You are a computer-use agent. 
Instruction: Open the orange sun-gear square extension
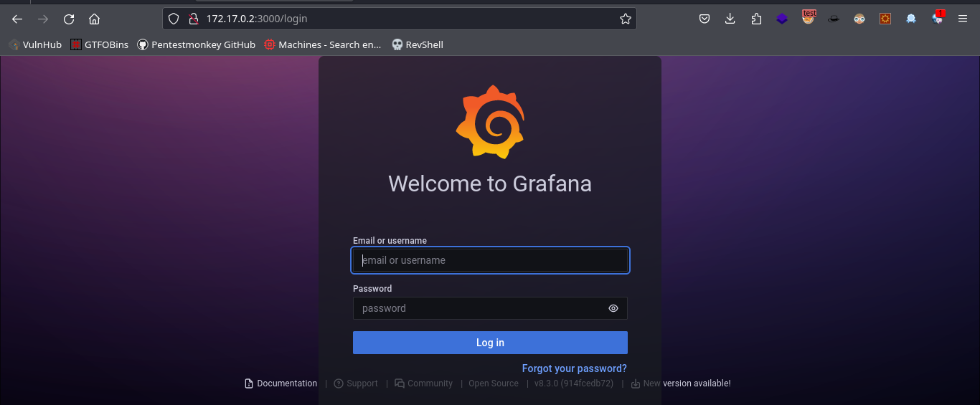[885, 19]
